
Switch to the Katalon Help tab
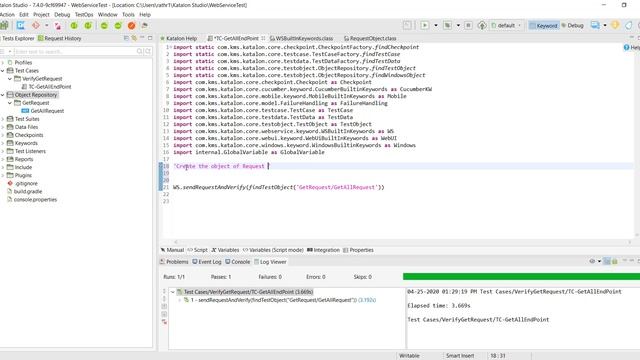pyautogui.click(x=179, y=38)
